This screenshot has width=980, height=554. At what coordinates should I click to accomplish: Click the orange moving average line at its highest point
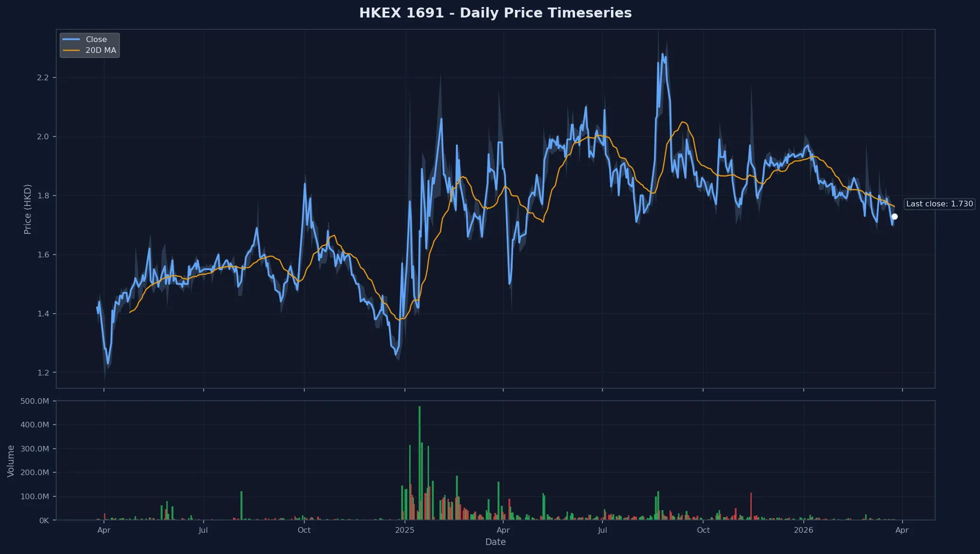coord(684,122)
